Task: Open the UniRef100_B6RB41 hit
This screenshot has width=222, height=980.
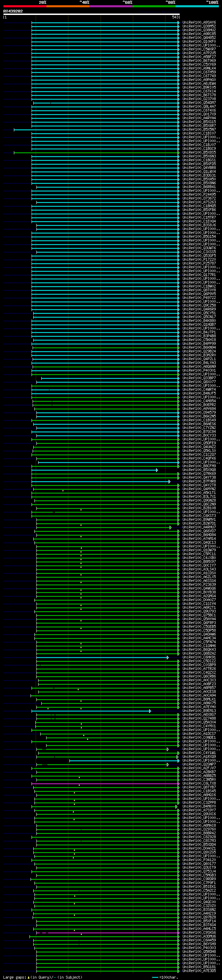Action: coord(199,187)
